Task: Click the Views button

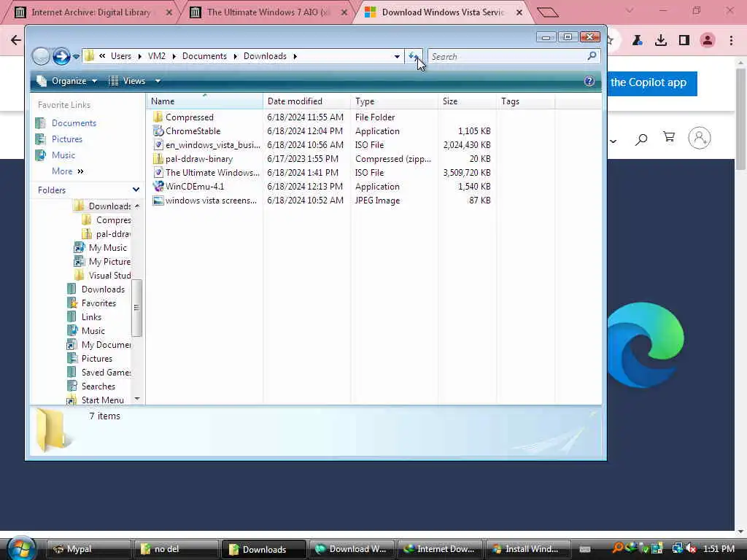Action: click(x=127, y=81)
